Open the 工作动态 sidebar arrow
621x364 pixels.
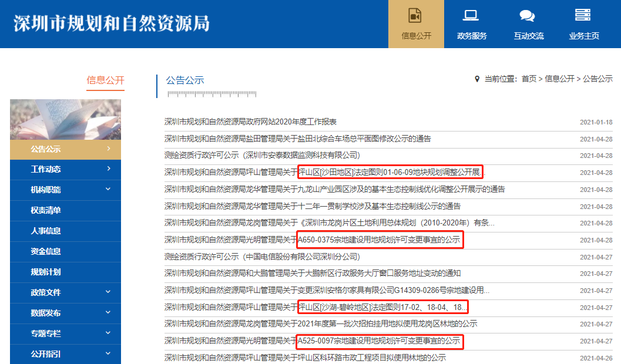click(109, 169)
